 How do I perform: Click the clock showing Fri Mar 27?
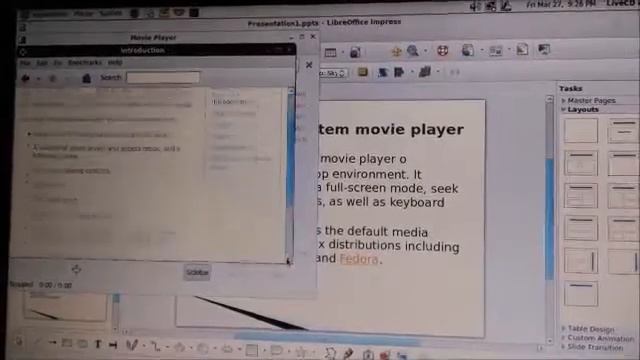point(560,5)
